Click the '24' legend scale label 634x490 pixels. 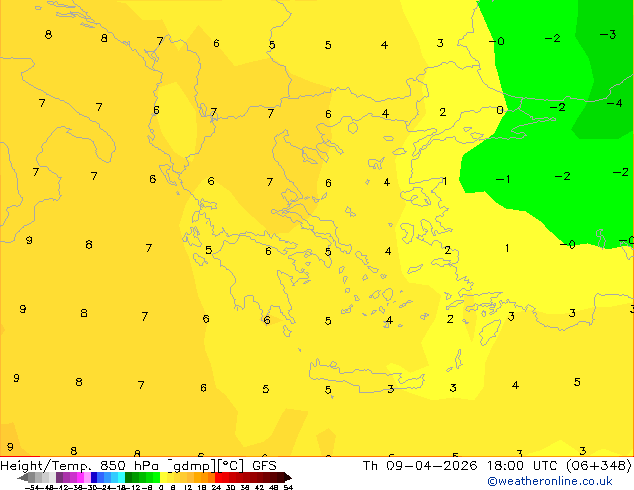[216, 487]
